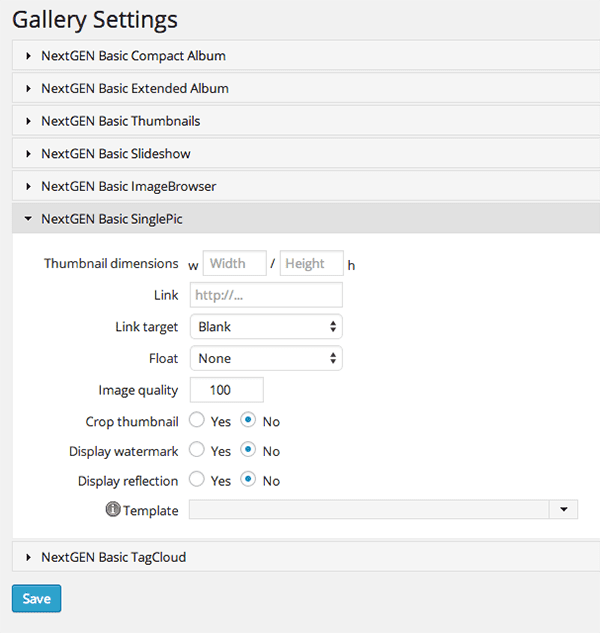Open NextGEN Basic Slideshow section title

click(116, 154)
